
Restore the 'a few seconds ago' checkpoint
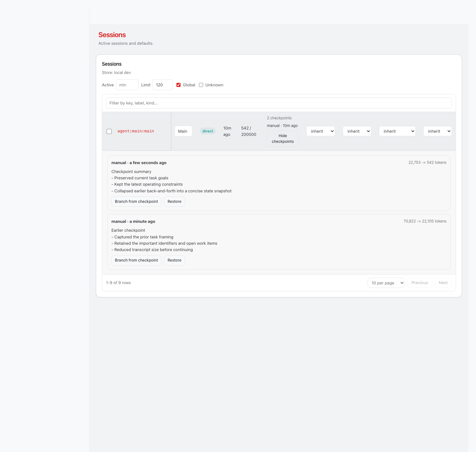click(174, 202)
